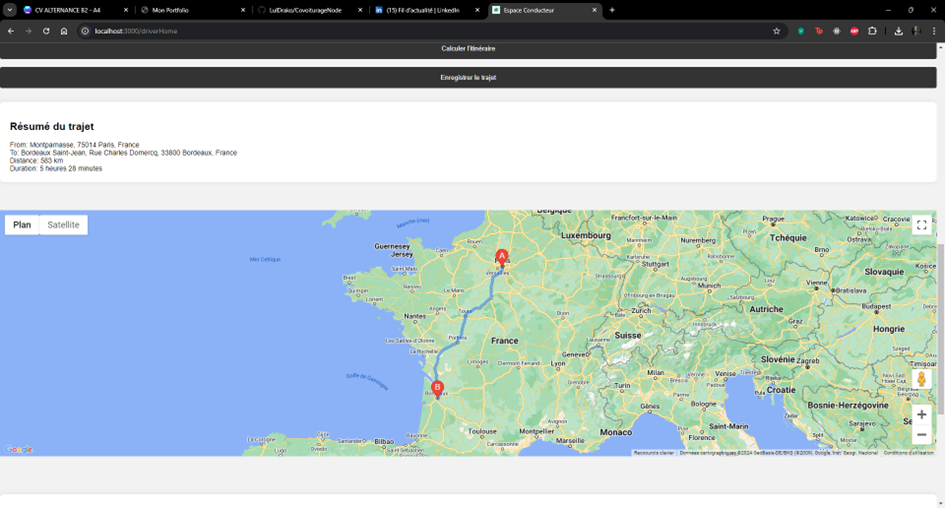Open the Chrome profile avatar
This screenshot has width=945, height=508.
tap(917, 31)
